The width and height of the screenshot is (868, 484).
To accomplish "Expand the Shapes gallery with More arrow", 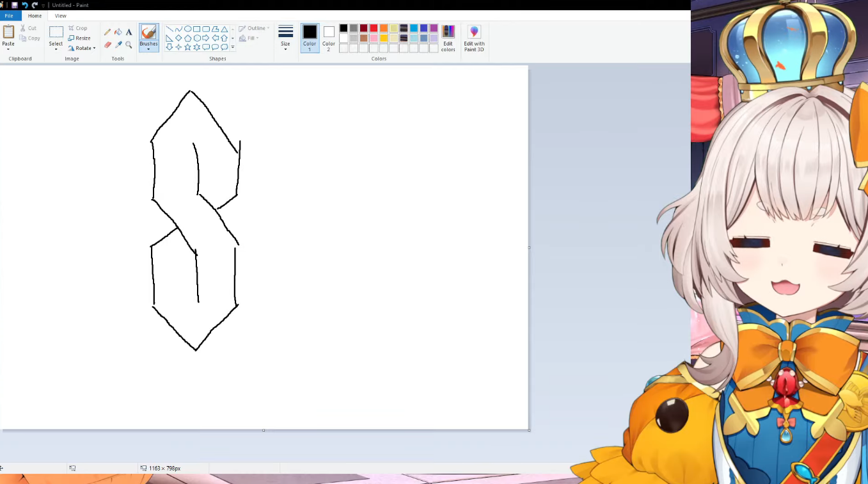I will tap(233, 47).
